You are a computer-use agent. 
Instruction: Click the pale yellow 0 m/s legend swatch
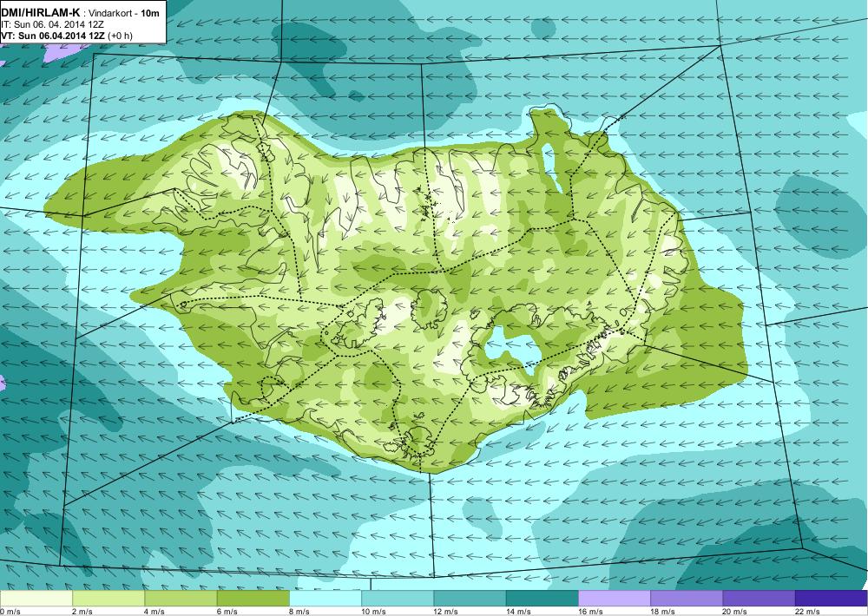pyautogui.click(x=36, y=599)
